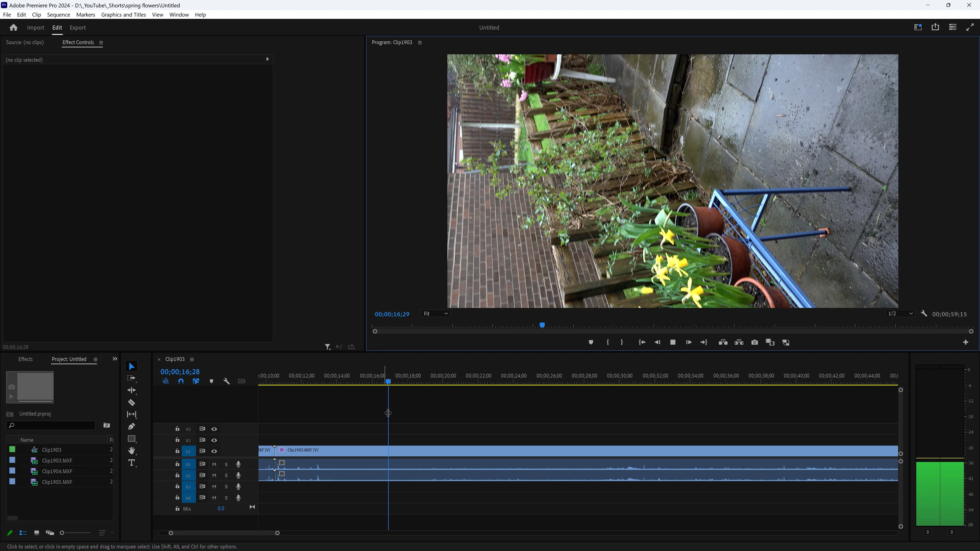The image size is (980, 551).
Task: Select the Razor tool in the timeline toolbar
Action: pos(131,402)
